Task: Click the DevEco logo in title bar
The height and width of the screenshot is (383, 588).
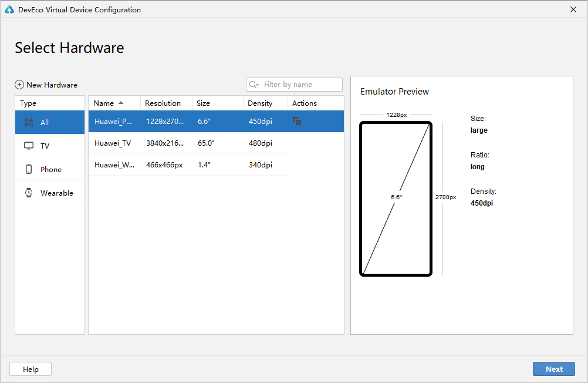Action: click(x=9, y=10)
